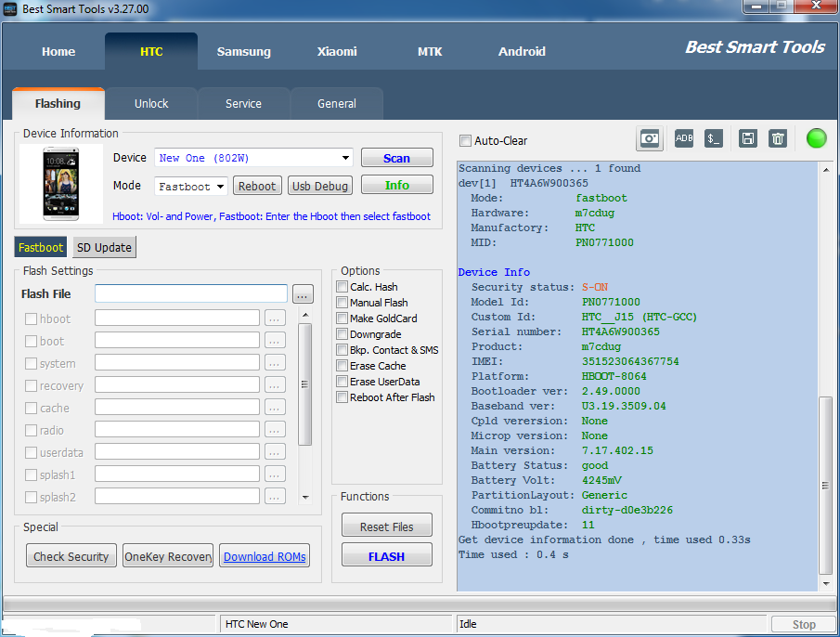Open the Download ROMs link
This screenshot has height=637, width=840.
(x=265, y=556)
